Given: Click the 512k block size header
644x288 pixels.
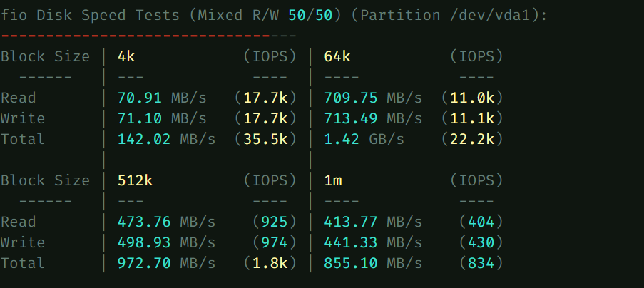Looking at the screenshot, I should coord(135,180).
